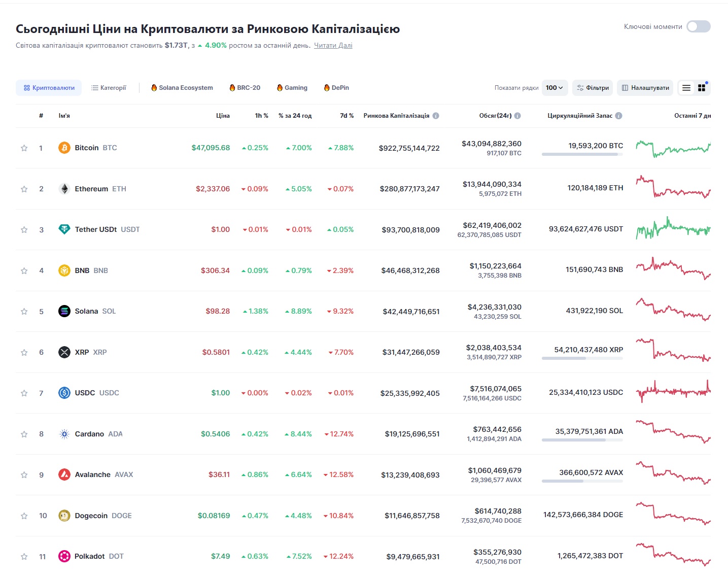This screenshot has height=576, width=728.
Task: Open the Ethereum ETH coin page
Action: [92, 189]
